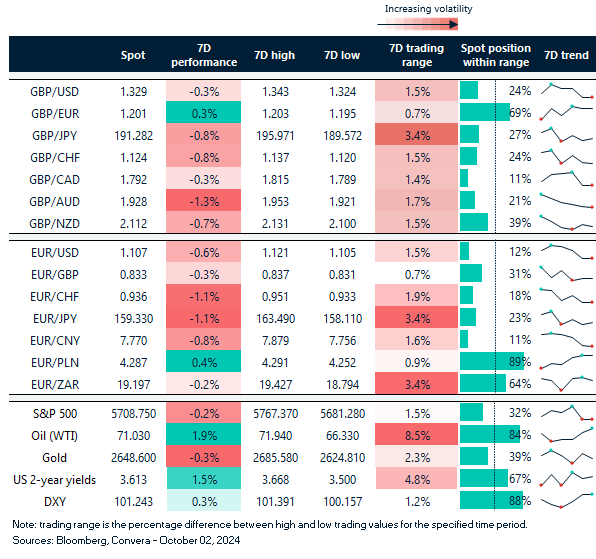This screenshot has width=596, height=559.
Task: Click Gold spot value 2648.600
Action: 133,458
